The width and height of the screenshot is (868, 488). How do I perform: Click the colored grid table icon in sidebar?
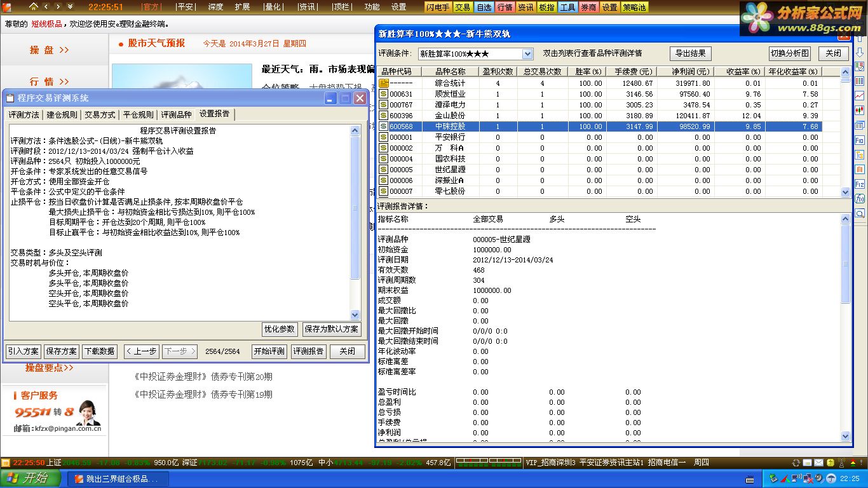coord(859,81)
